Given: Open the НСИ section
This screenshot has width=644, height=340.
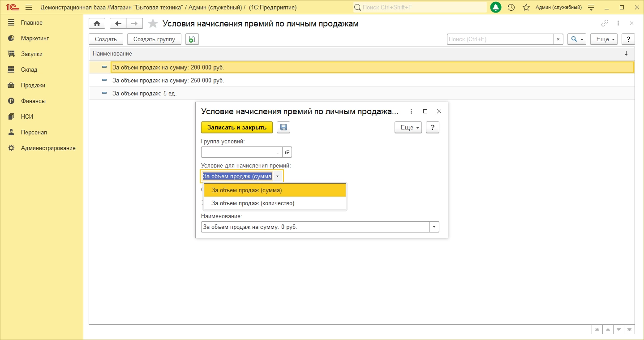Looking at the screenshot, I should [27, 117].
